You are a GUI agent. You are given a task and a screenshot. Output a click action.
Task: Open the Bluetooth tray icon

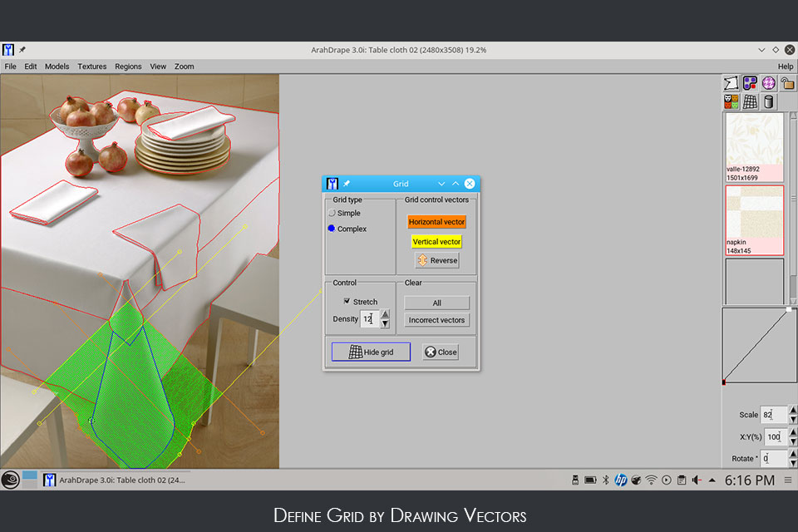coord(606,480)
